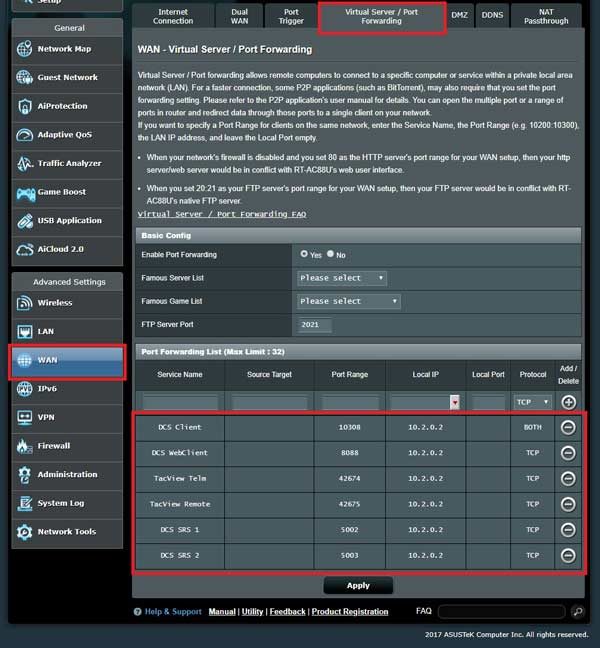This screenshot has width=600, height=648.
Task: Open the Traffic Analyzer section
Action: (68, 163)
